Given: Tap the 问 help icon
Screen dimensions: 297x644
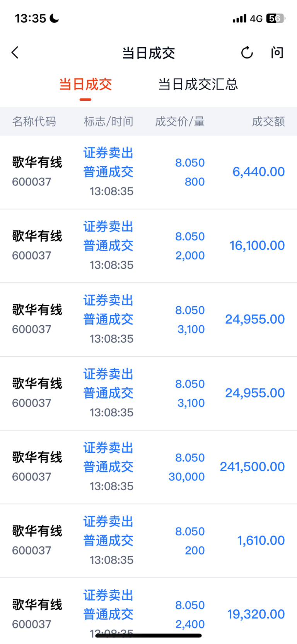Looking at the screenshot, I should [277, 53].
